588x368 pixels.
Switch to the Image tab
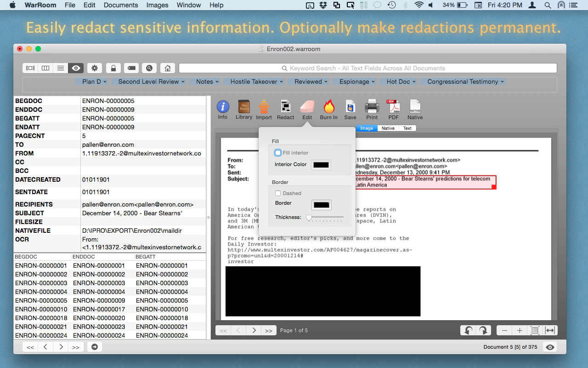(x=367, y=128)
